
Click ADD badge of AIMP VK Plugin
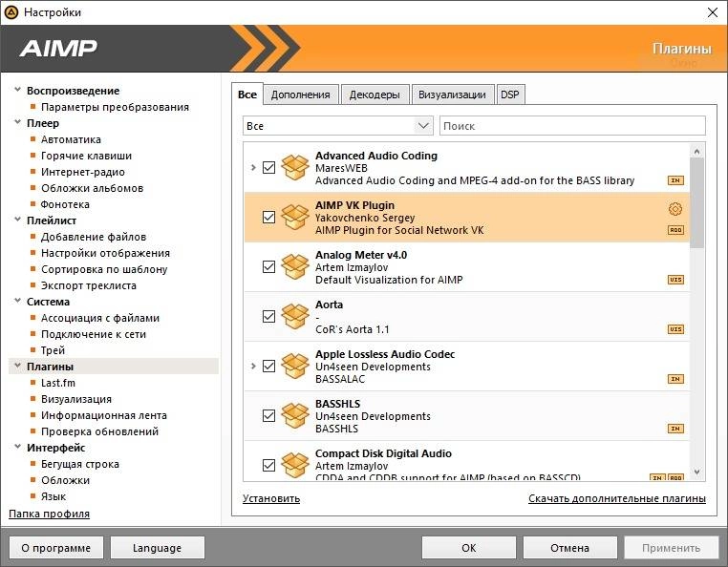pyautogui.click(x=675, y=230)
